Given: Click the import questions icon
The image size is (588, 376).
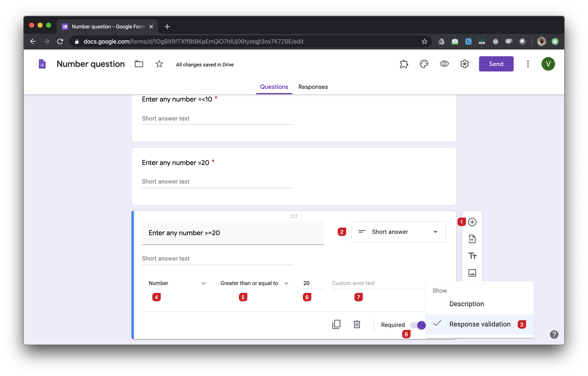Looking at the screenshot, I should [x=472, y=239].
